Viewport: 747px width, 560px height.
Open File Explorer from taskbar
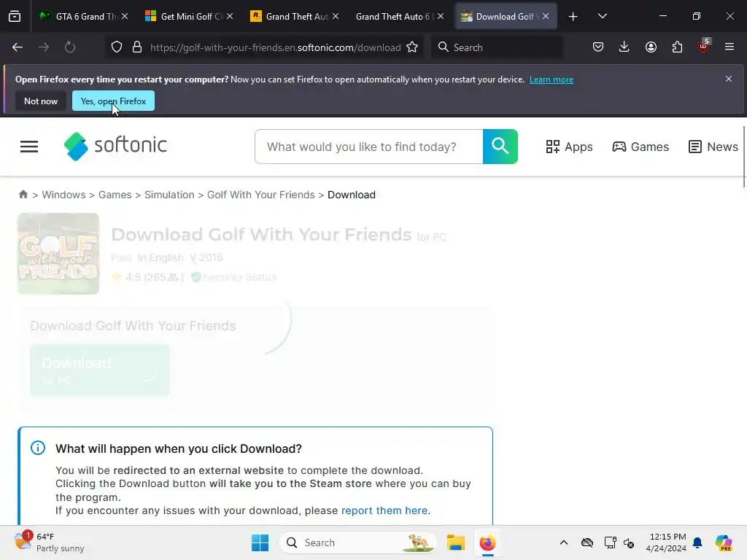coord(455,542)
